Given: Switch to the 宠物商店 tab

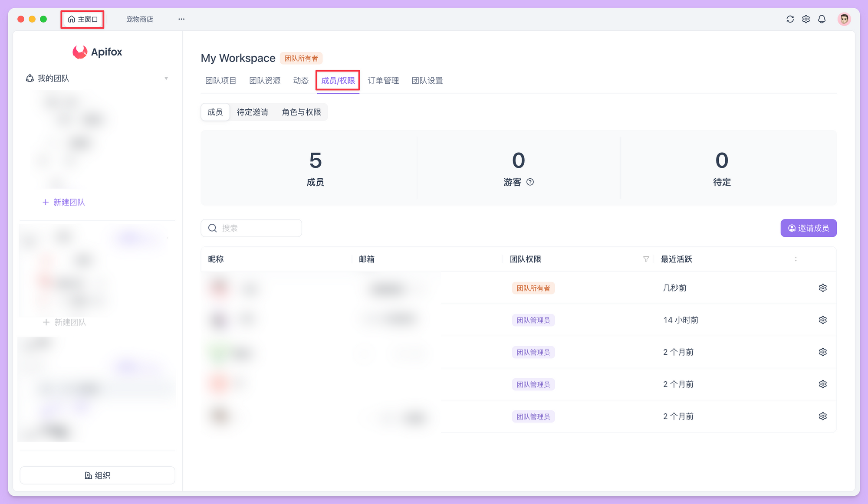Looking at the screenshot, I should (x=139, y=19).
